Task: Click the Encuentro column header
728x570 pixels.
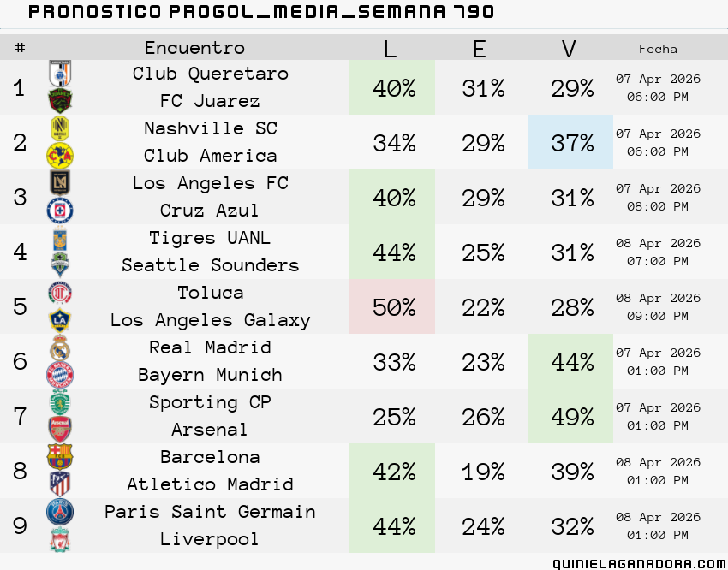Action: click(x=194, y=48)
